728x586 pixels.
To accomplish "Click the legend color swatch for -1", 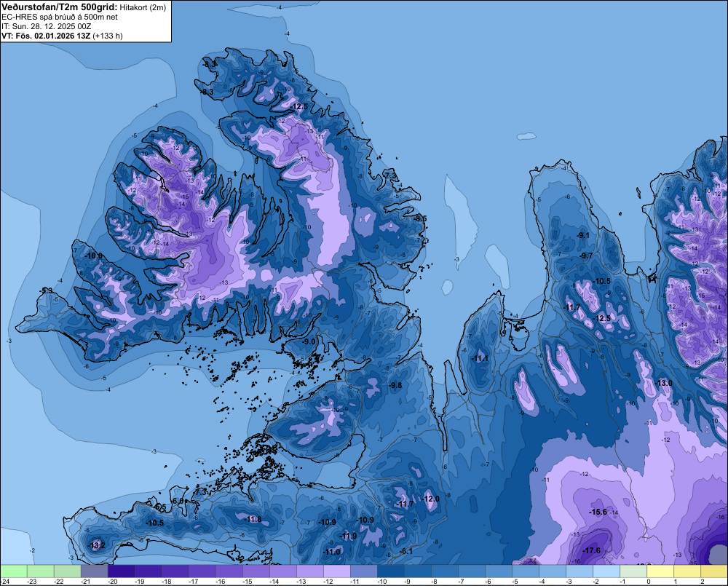I will click(x=633, y=571).
